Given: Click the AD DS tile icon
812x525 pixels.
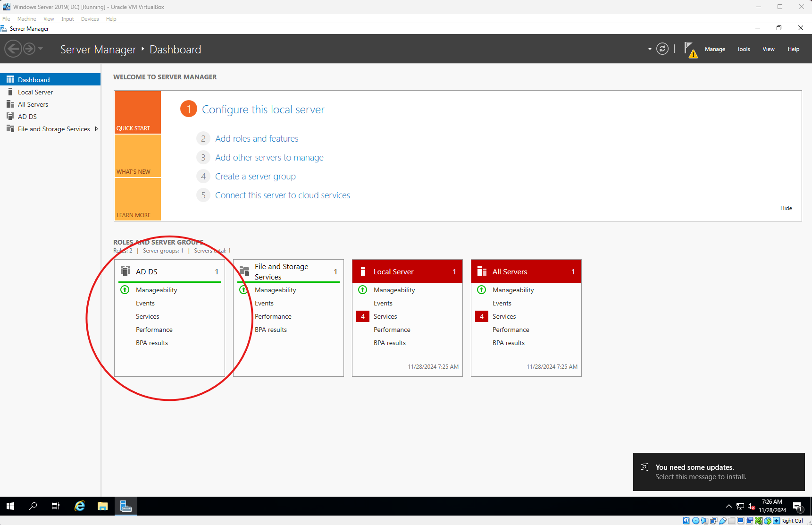Looking at the screenshot, I should point(125,271).
